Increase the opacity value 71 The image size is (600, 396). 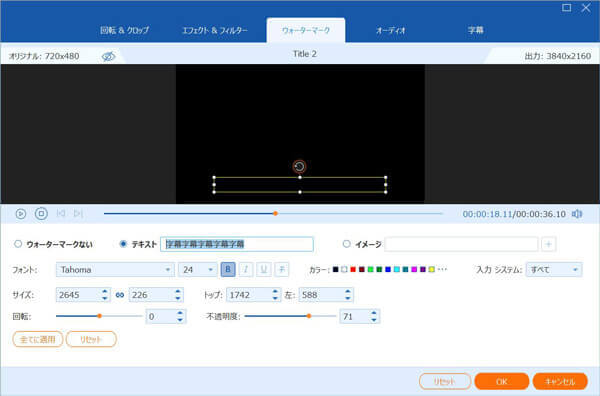tap(374, 313)
